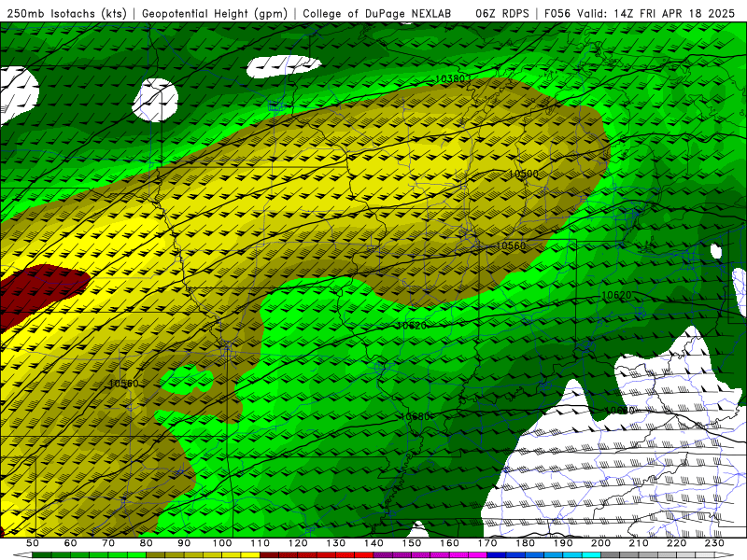Click the 90 label on the color scale
This screenshot has width=747, height=560.
pyautogui.click(x=184, y=543)
